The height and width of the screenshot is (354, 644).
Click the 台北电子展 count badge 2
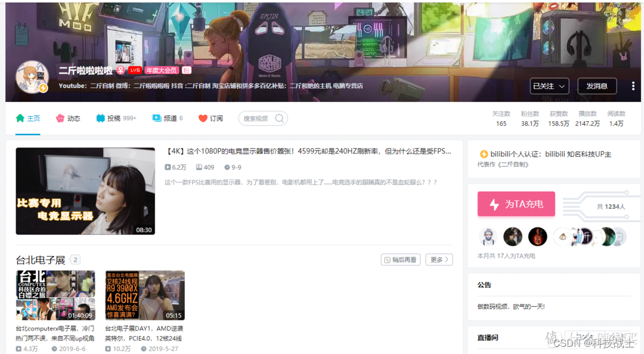(x=75, y=260)
